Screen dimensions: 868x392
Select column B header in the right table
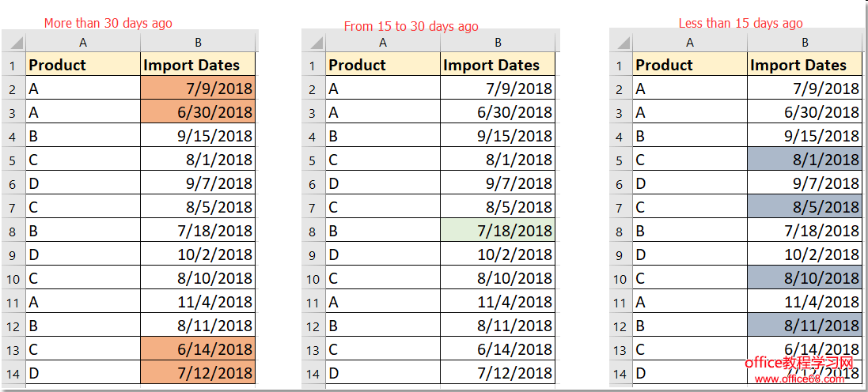(x=805, y=43)
